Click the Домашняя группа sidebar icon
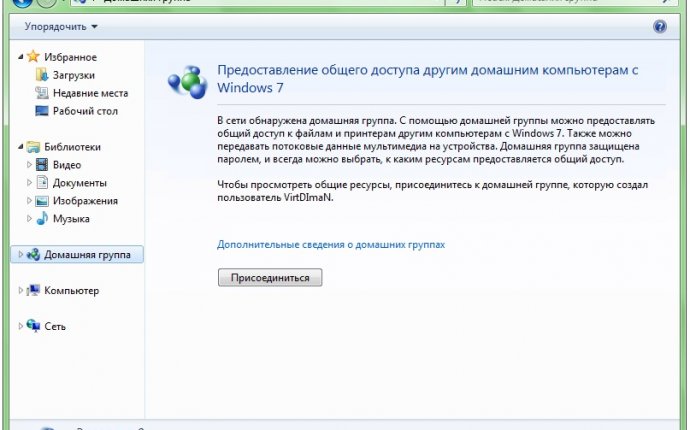 33,254
